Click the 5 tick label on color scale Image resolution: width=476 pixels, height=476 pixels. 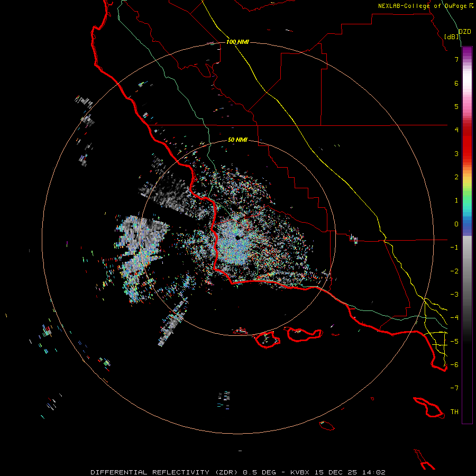click(x=456, y=106)
